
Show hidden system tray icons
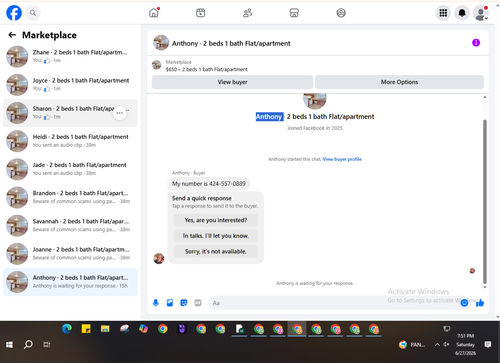(437, 345)
